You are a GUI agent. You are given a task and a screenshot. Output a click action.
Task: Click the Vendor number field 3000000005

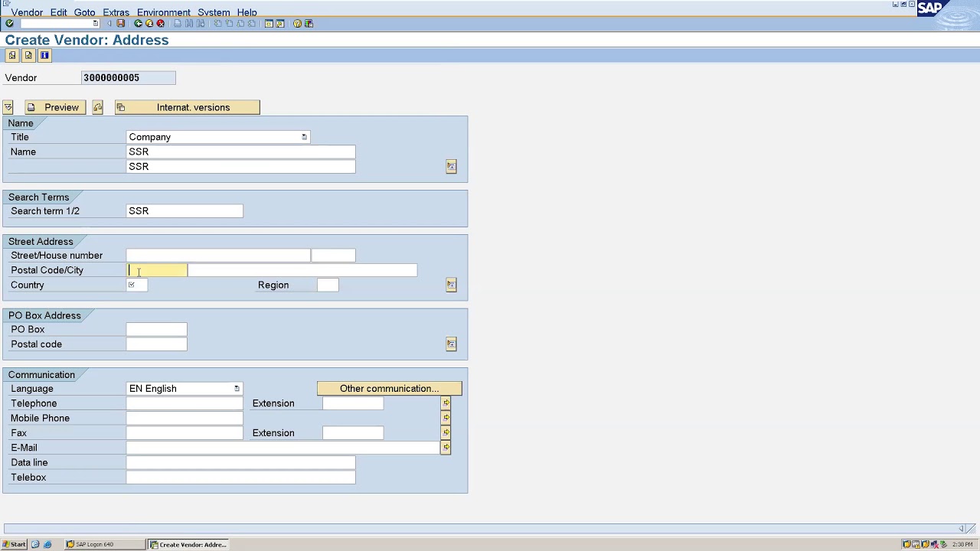click(129, 78)
